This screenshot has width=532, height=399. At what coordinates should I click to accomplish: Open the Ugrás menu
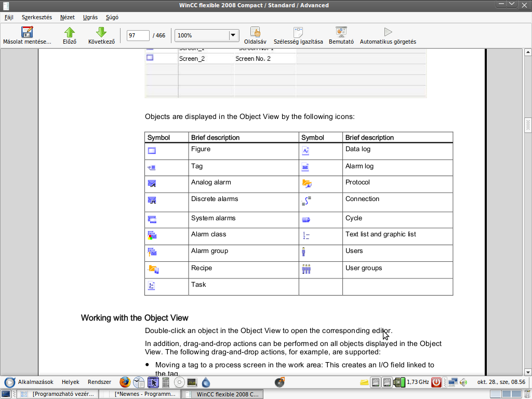pos(90,17)
